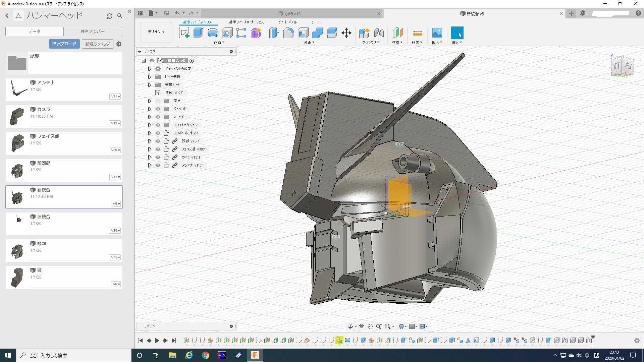Expand the 頭部 v75:1 tree node
Image resolution: width=644 pixels, height=362 pixels.
[150, 141]
